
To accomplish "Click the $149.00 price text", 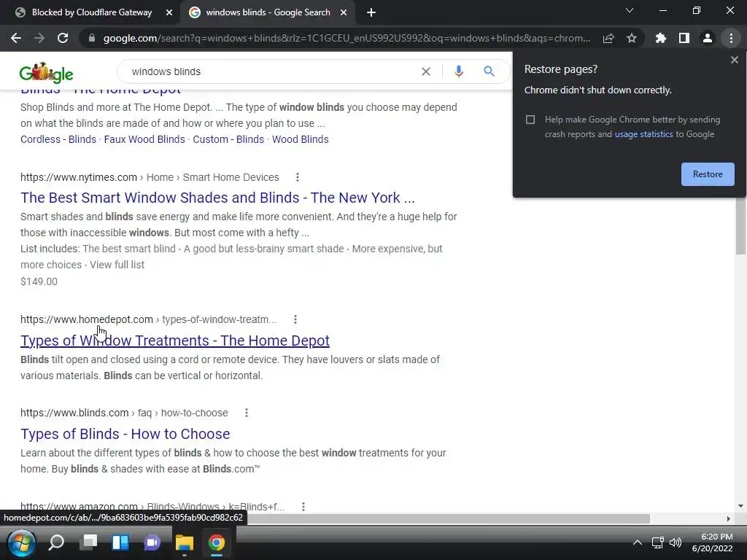I will pos(39,281).
